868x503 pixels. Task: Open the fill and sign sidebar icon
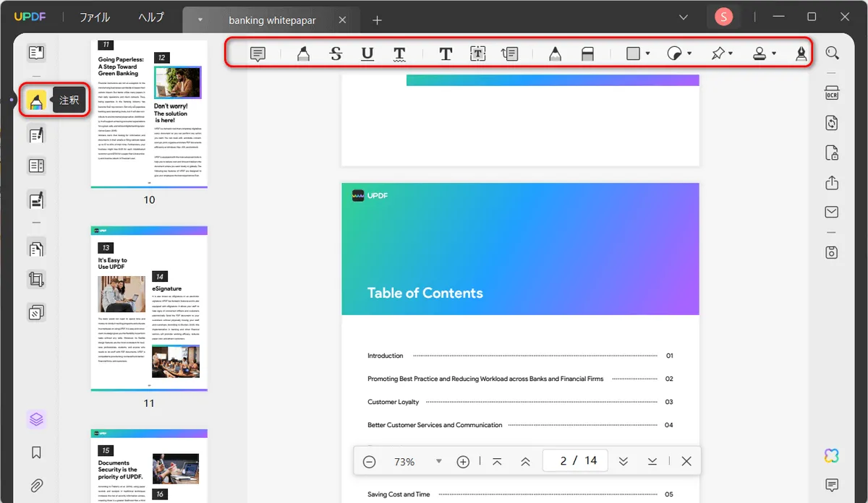point(36,199)
